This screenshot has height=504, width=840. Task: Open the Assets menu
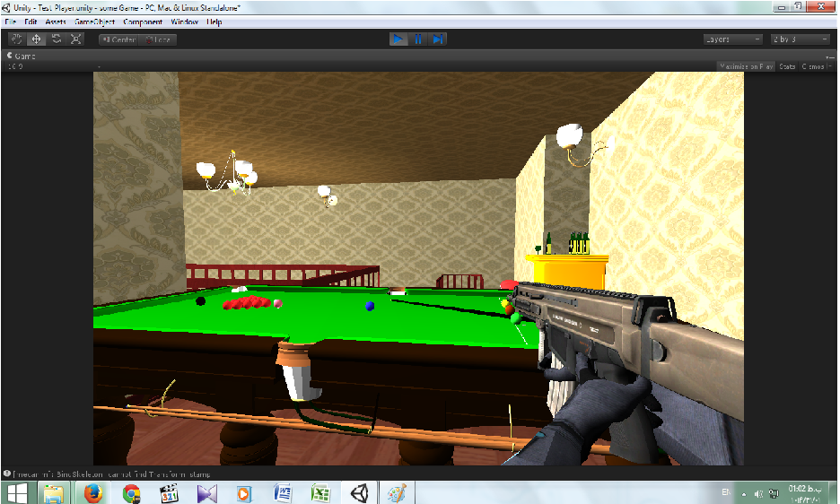(x=56, y=21)
